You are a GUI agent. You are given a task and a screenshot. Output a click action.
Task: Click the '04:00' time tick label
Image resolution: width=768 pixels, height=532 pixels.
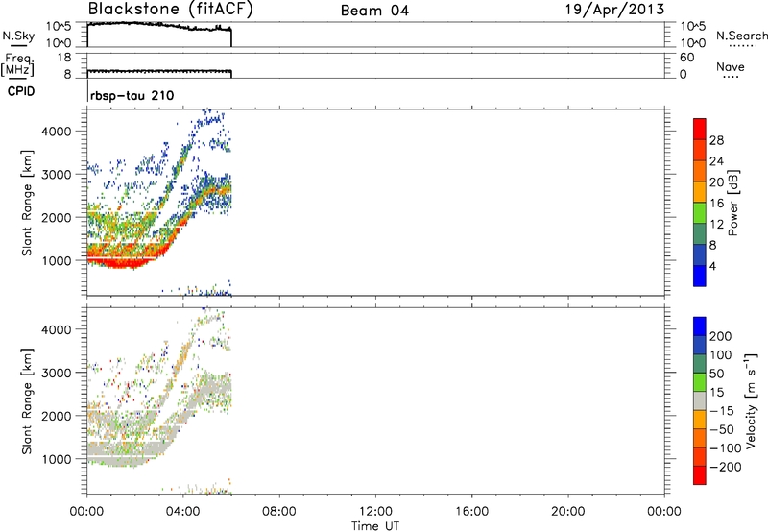click(183, 512)
